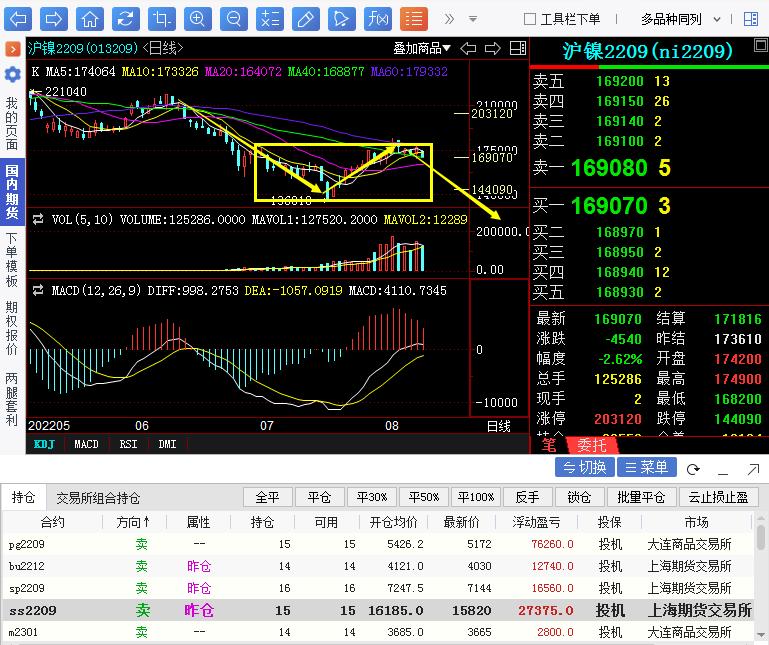The height and width of the screenshot is (645, 769).
Task: Select the crop region tool icon
Action: 161,18
